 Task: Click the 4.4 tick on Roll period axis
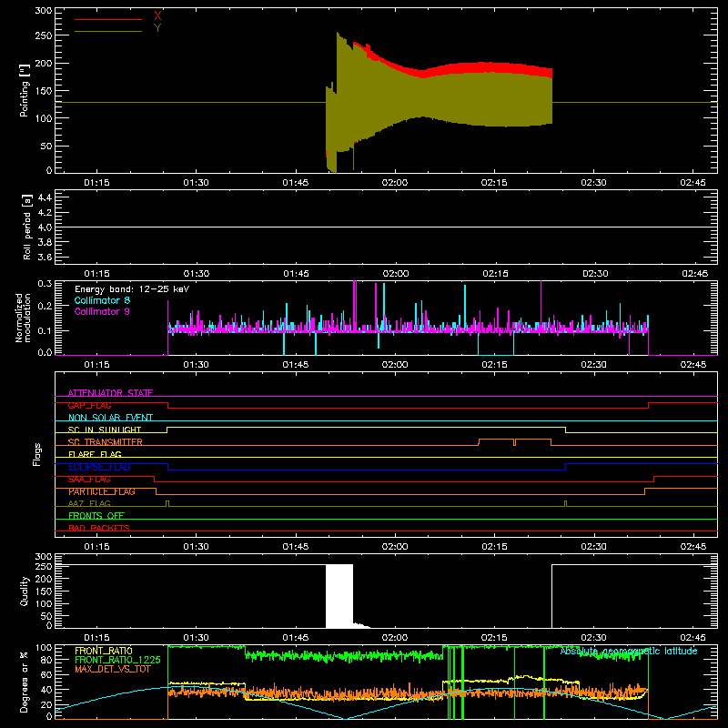45,197
